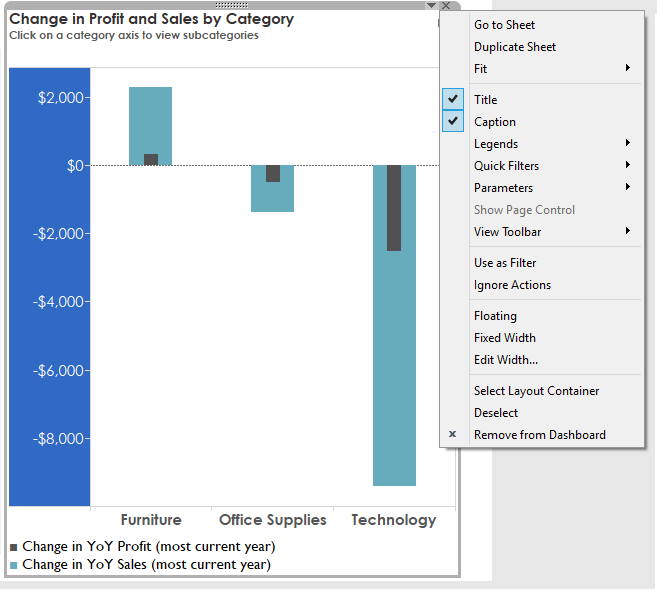
Task: Click the $0 axis tick label
Action: (75, 166)
